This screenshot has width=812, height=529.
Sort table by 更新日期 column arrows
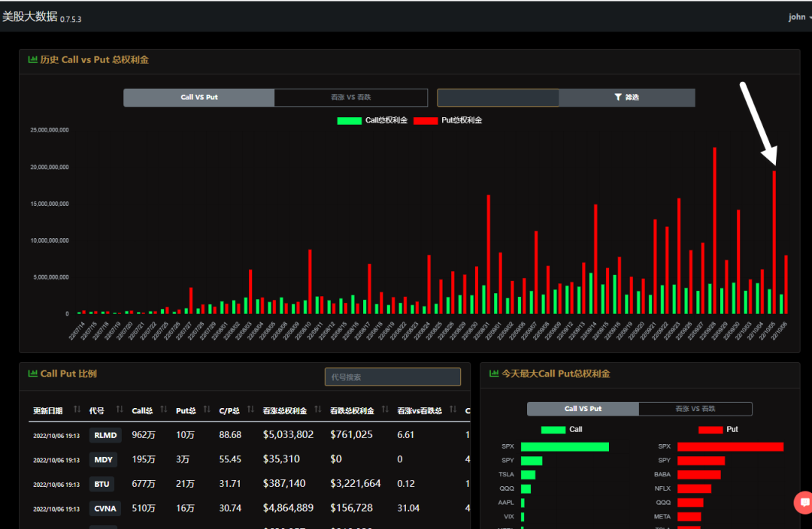pyautogui.click(x=77, y=410)
